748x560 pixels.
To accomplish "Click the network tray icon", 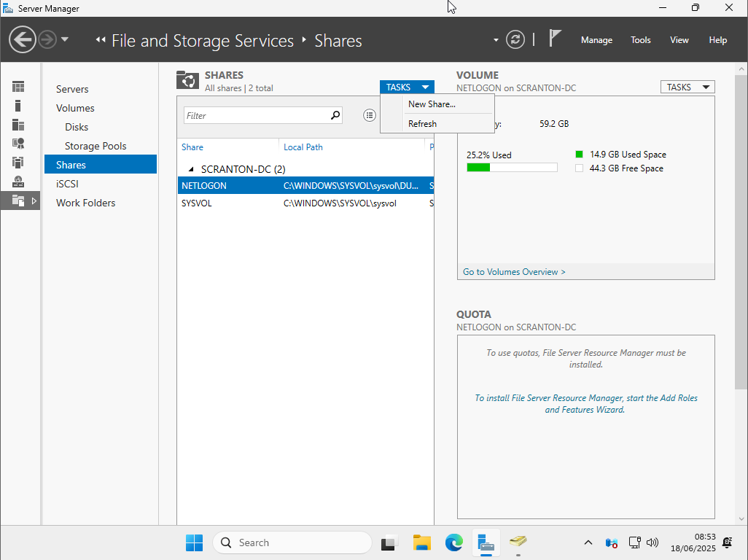I will [634, 542].
